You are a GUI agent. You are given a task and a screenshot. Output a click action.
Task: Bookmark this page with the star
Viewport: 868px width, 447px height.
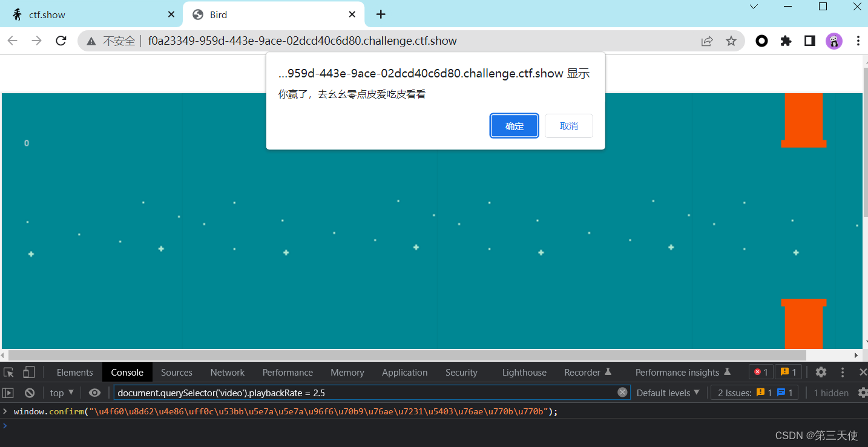pyautogui.click(x=731, y=41)
